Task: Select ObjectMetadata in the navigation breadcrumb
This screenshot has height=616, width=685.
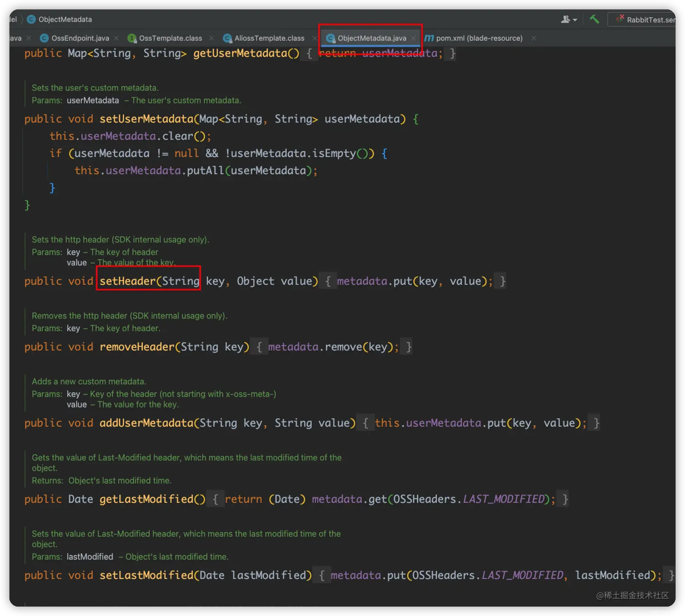Action: (65, 19)
